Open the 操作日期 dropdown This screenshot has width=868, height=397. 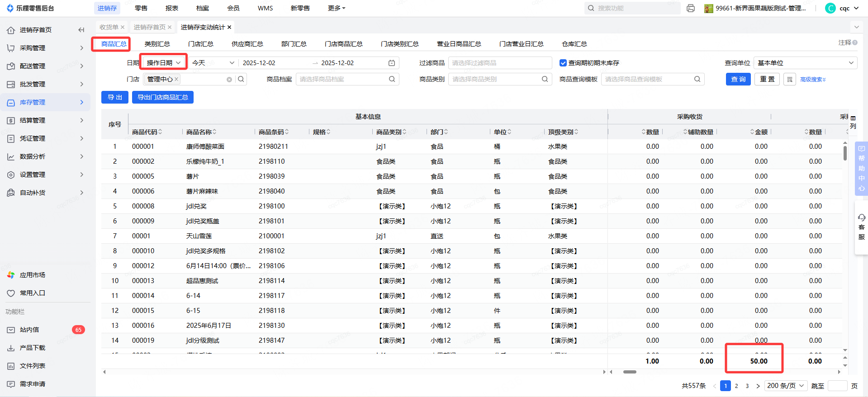(x=163, y=63)
